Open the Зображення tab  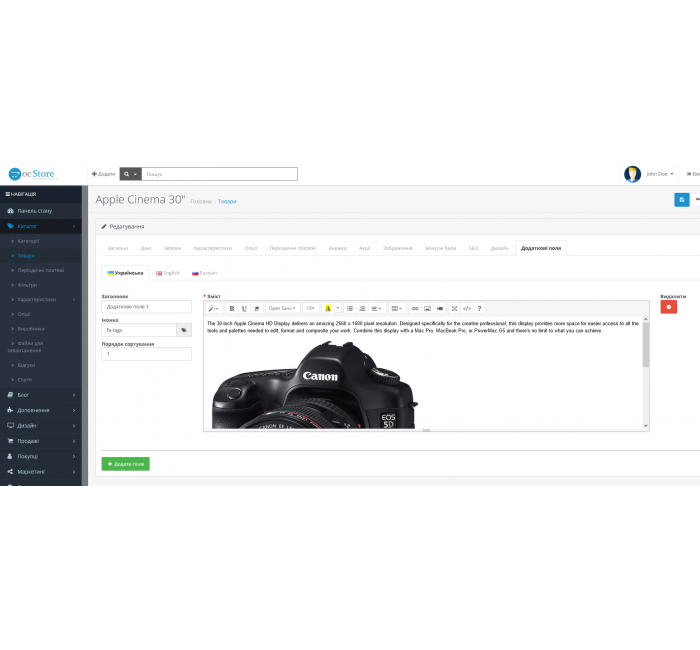398,248
